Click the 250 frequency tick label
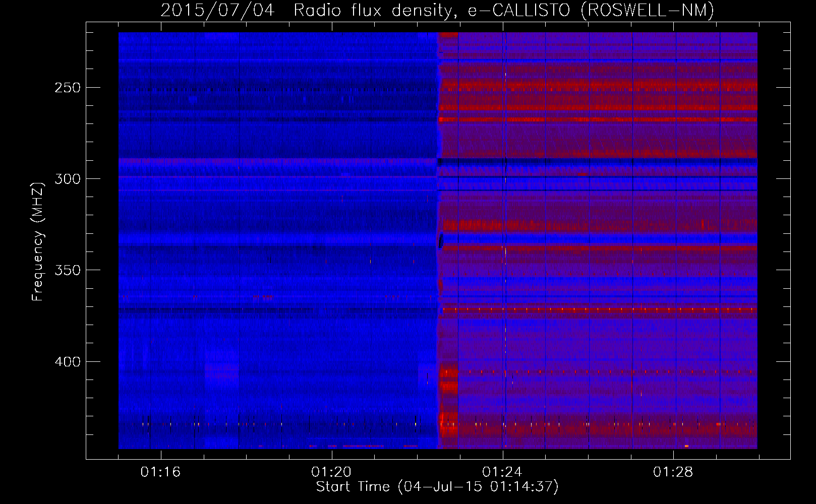Image resolution: width=816 pixels, height=504 pixels. tap(68, 88)
